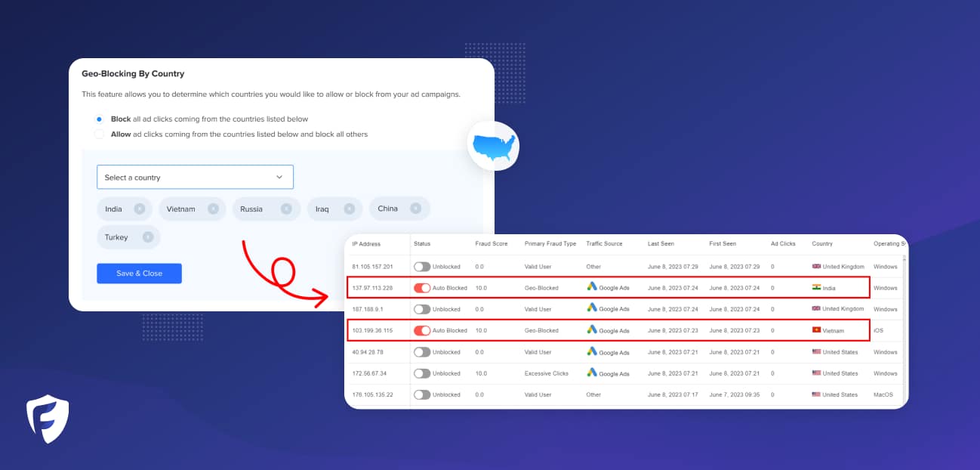Remove Russia from the blocked country list
This screenshot has height=470, width=980.
click(287, 209)
